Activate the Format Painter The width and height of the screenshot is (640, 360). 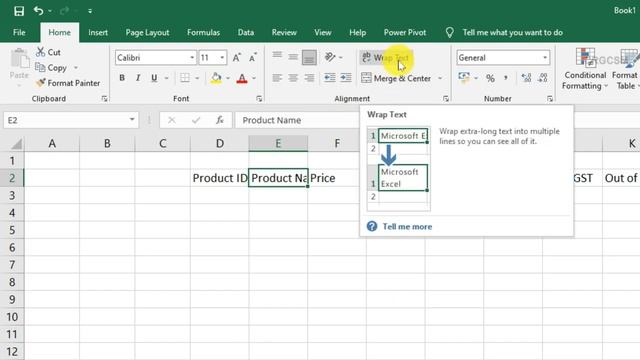click(x=68, y=83)
